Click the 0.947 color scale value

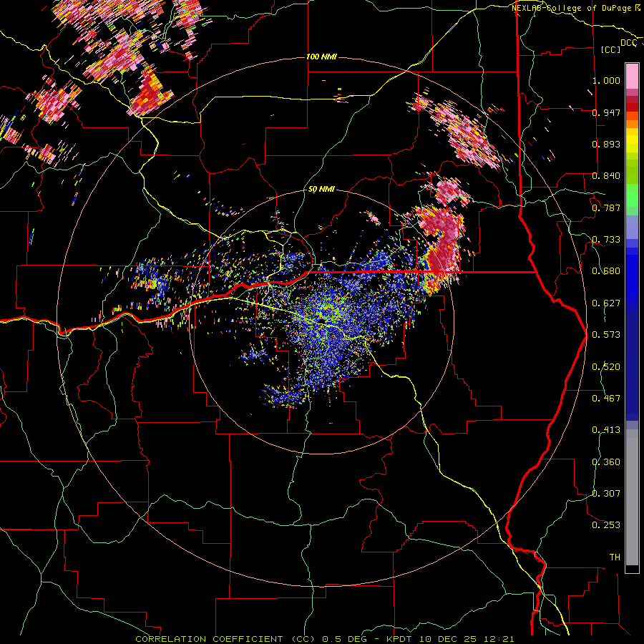(606, 112)
